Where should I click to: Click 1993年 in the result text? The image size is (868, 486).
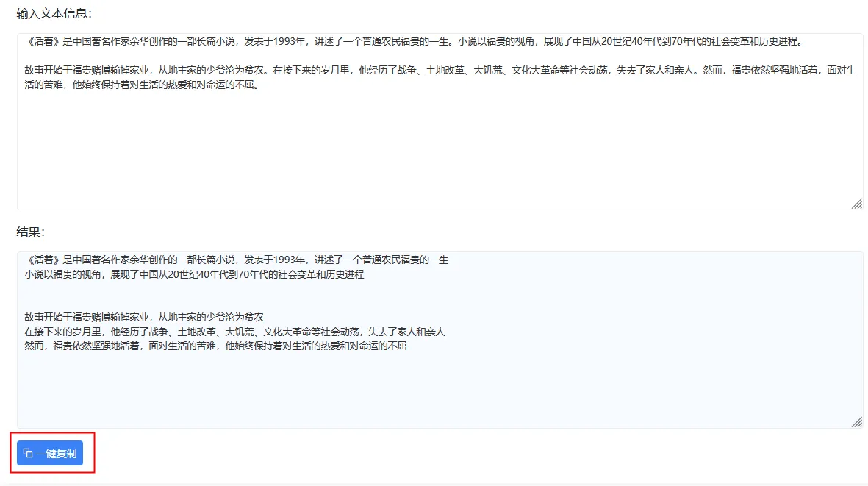coord(290,260)
